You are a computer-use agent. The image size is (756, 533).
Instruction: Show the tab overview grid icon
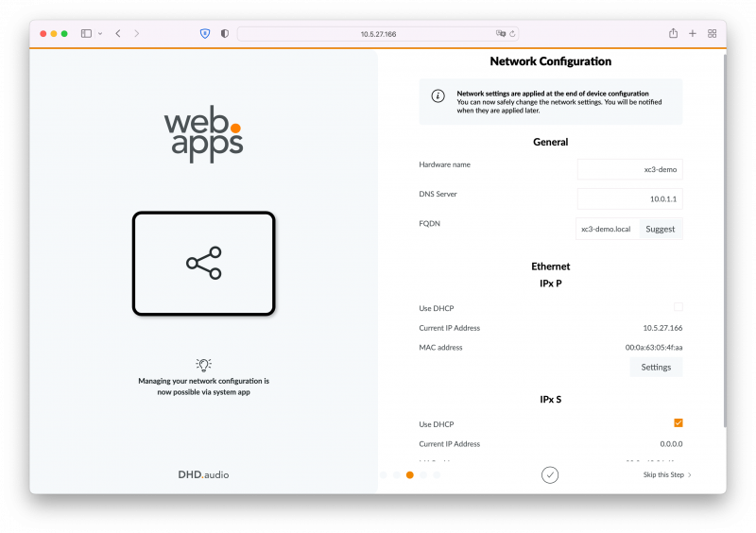tap(712, 33)
